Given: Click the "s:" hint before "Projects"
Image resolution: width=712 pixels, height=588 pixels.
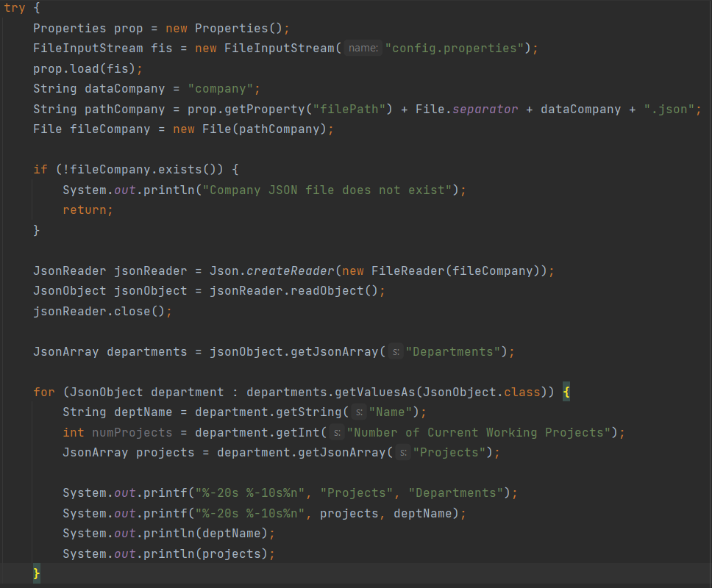Looking at the screenshot, I should click(x=403, y=452).
